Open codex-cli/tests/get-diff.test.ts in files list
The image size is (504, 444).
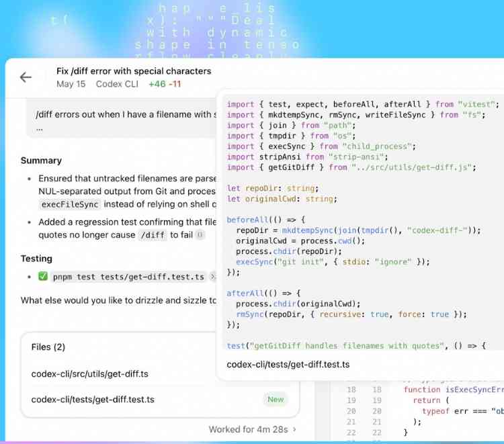93,399
